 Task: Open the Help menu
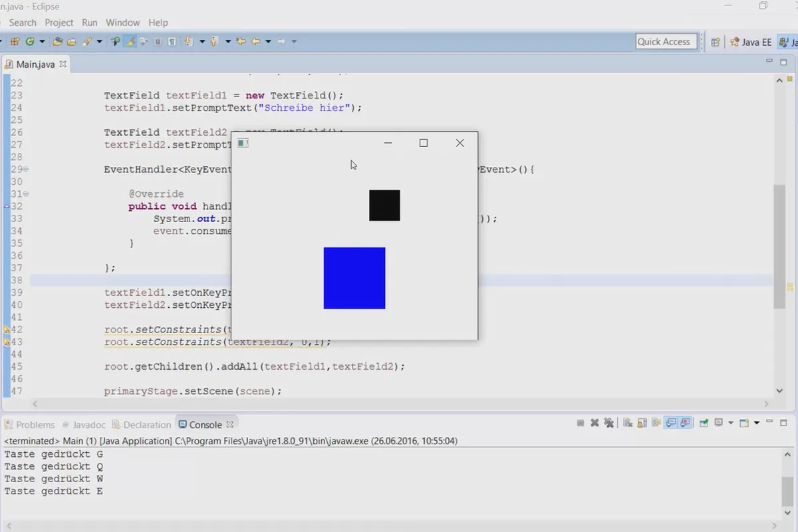point(158,23)
